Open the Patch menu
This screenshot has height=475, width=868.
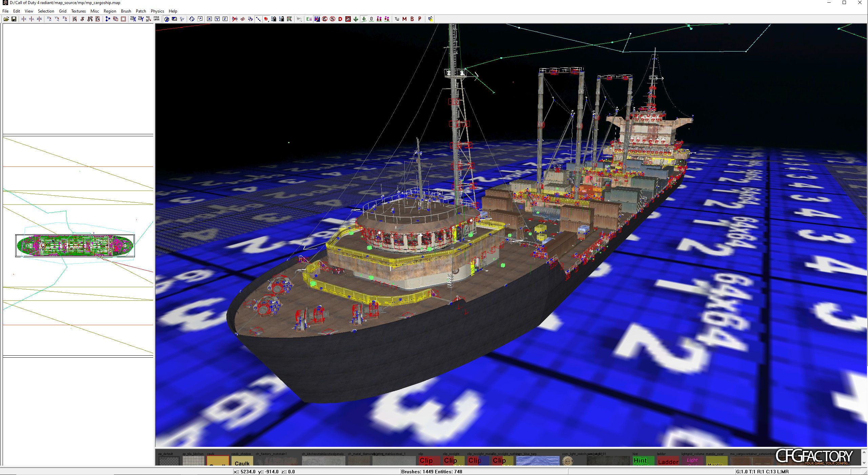pyautogui.click(x=141, y=11)
